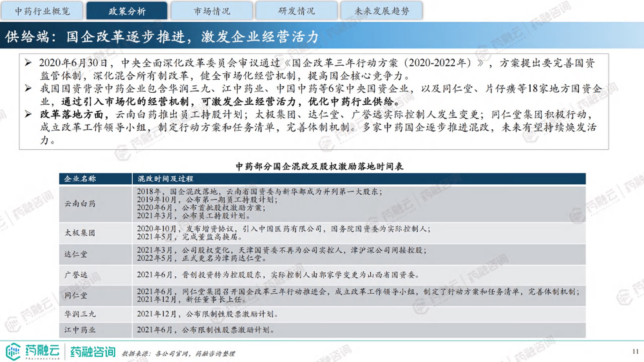Screen dimensions: 644x362
Task: Open the 未来发展趋势 tab
Action: 382,11
